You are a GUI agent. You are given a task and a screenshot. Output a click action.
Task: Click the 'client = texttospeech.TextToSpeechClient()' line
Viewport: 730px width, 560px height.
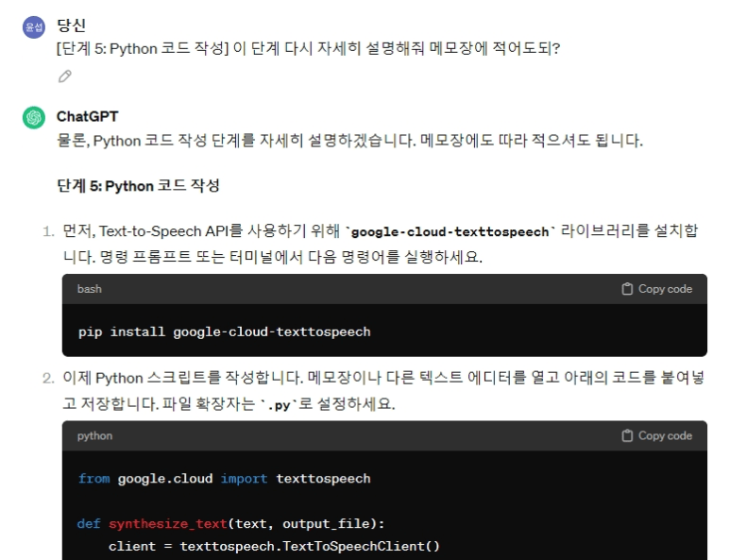coord(274,546)
